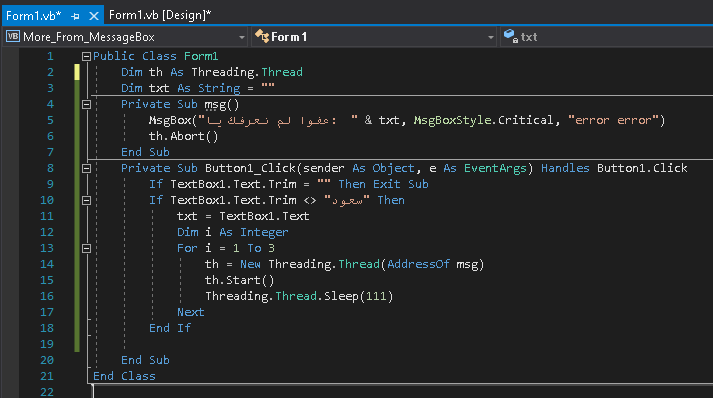Select the Form1.vb code tab
Screen dimensions: 713x398
(x=33, y=16)
